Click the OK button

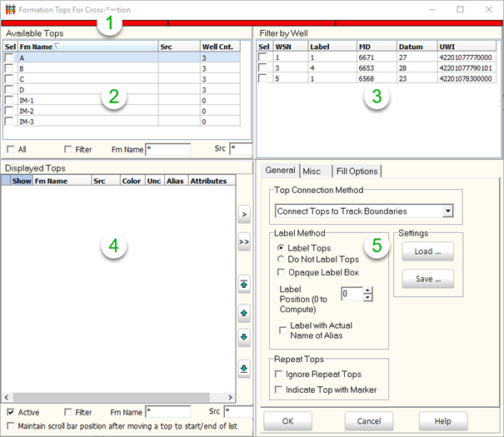pyautogui.click(x=287, y=421)
